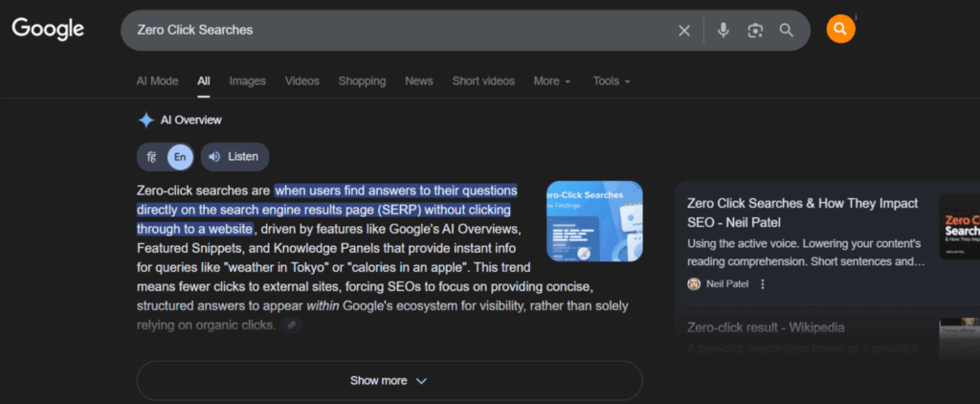Switch to the Images tab
This screenshot has width=980, height=404.
[247, 81]
